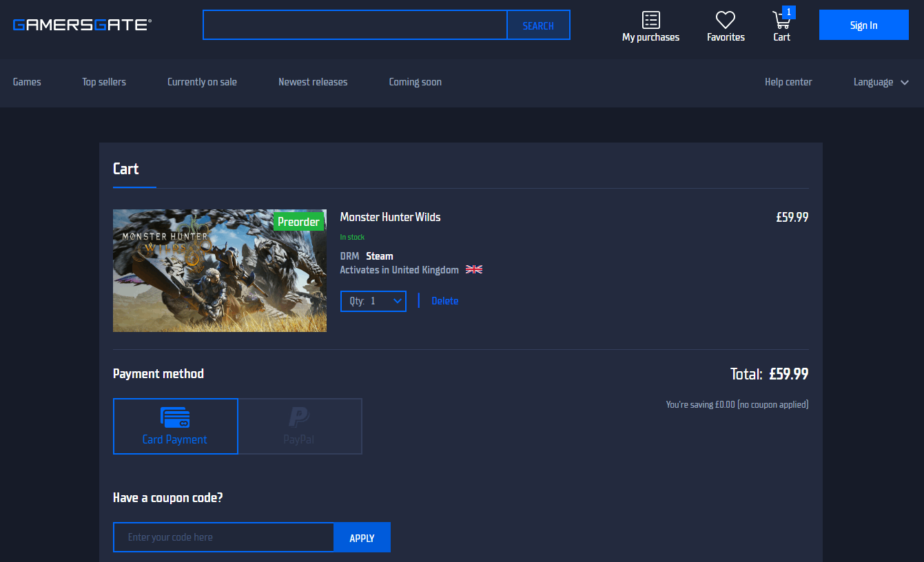The image size is (924, 562).
Task: Click the GamersGate logo
Action: tap(82, 25)
